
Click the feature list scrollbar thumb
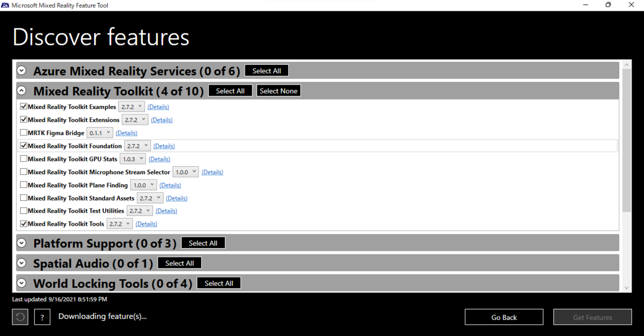click(x=627, y=139)
